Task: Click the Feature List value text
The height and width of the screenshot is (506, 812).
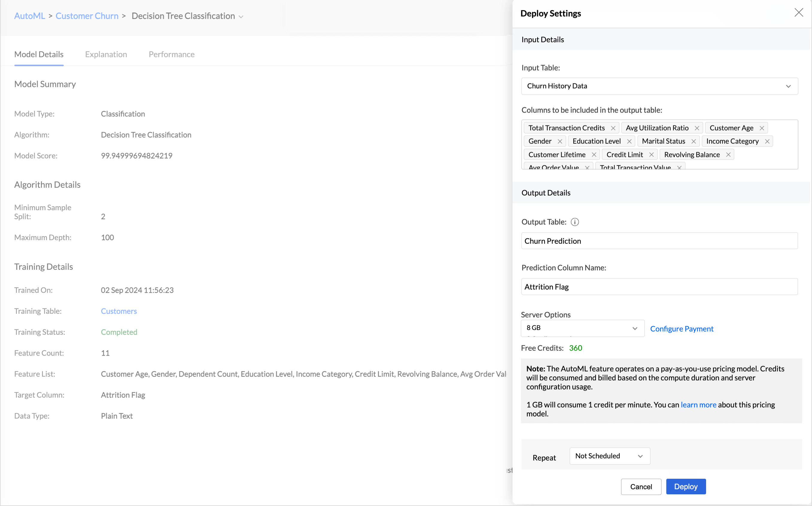Action: [303, 374]
